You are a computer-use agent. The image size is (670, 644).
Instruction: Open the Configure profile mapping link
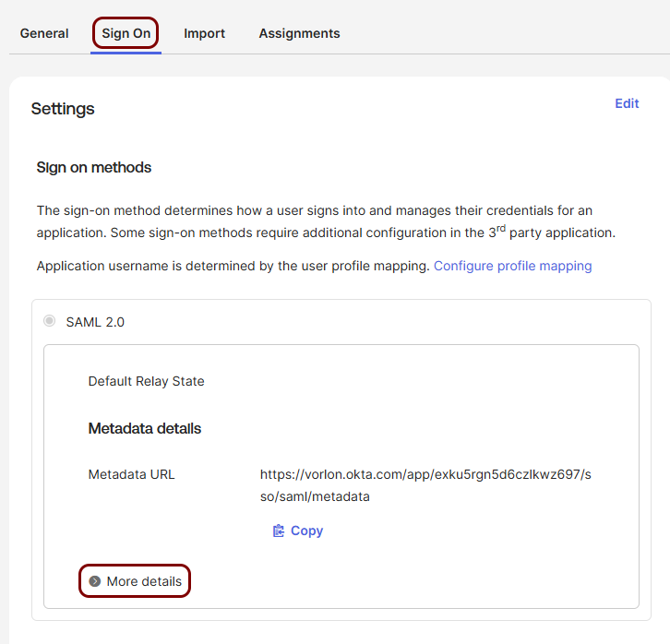(513, 266)
